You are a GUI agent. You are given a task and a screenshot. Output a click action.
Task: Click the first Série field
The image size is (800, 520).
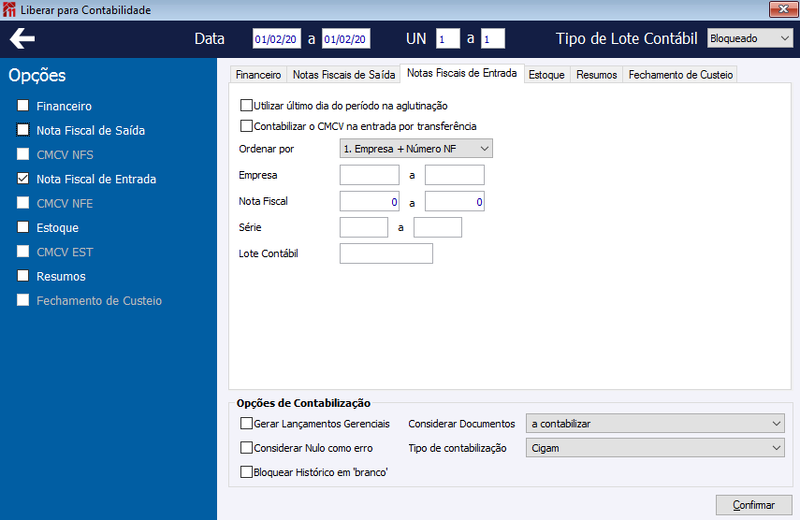point(364,228)
